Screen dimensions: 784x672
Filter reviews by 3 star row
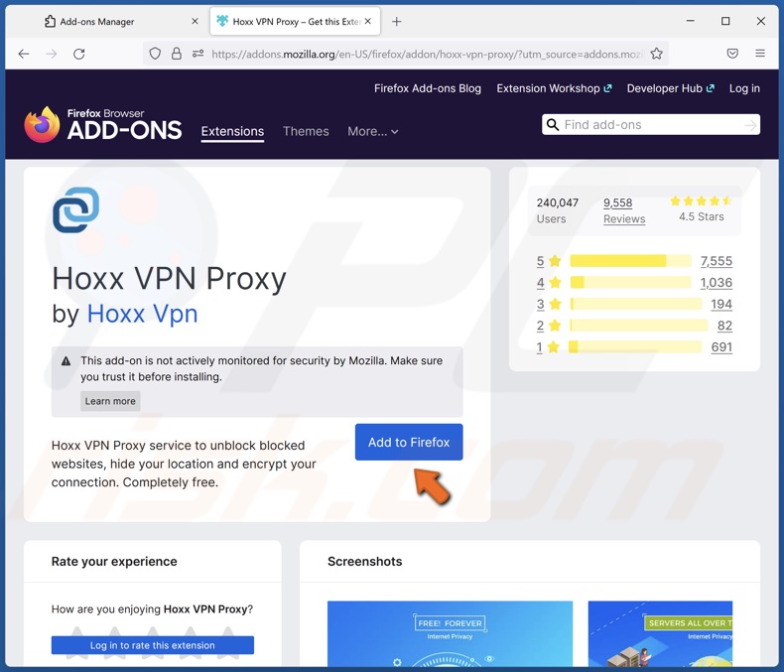point(634,304)
